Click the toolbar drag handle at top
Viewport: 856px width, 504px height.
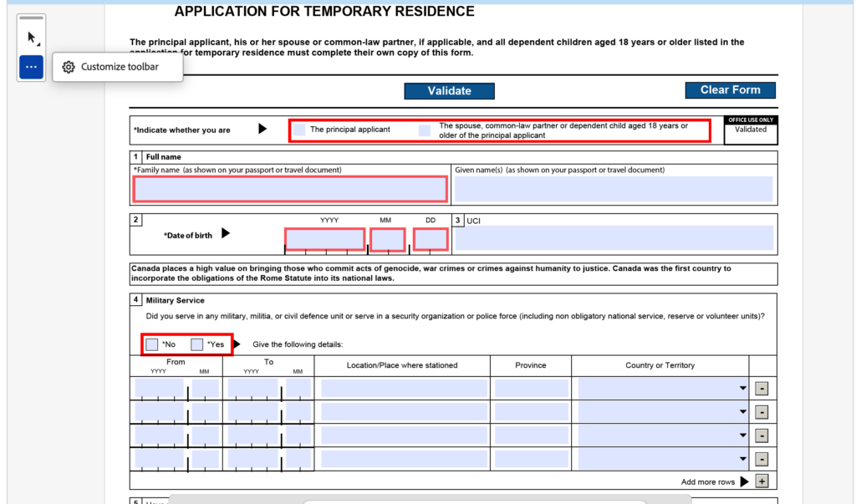pyautogui.click(x=31, y=18)
